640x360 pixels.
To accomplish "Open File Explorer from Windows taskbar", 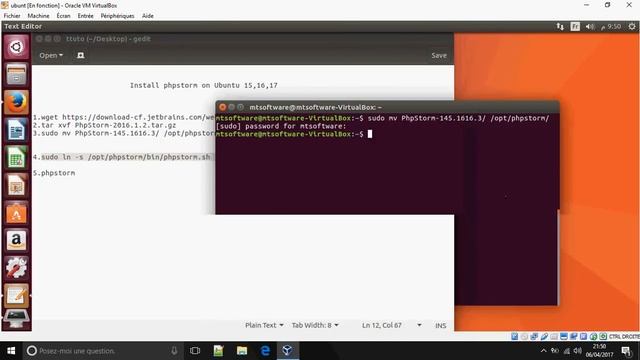I will click(242, 351).
